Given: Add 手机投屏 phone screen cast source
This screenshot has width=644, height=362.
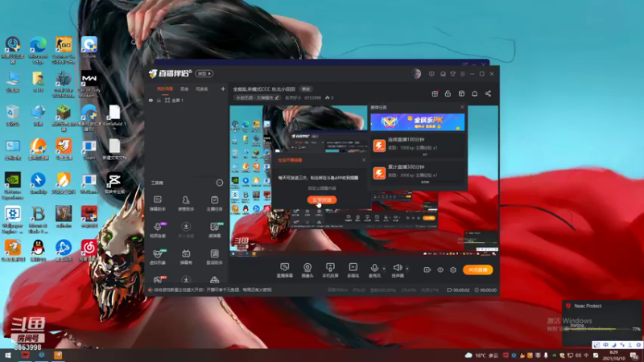Looking at the screenshot, I should (x=330, y=270).
